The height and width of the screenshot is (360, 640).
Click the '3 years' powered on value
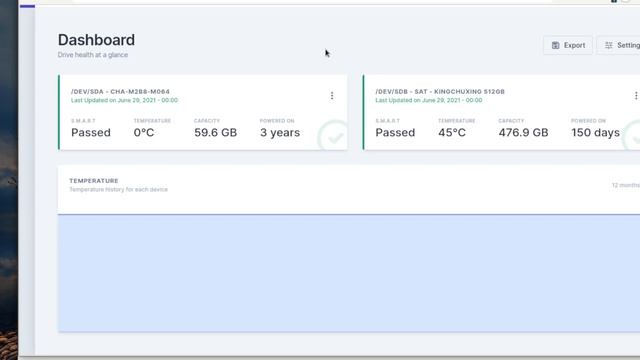[280, 133]
